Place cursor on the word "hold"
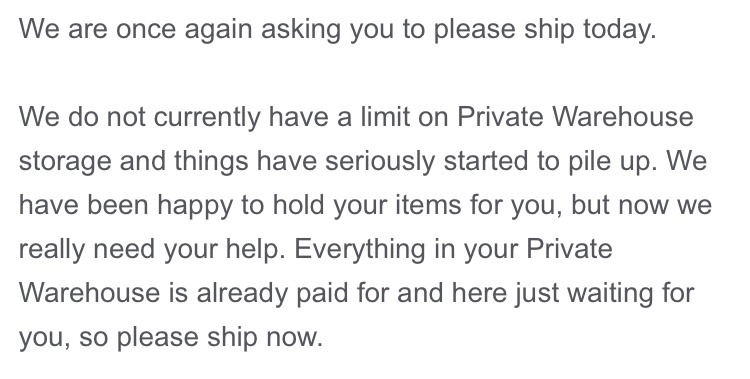 point(299,205)
